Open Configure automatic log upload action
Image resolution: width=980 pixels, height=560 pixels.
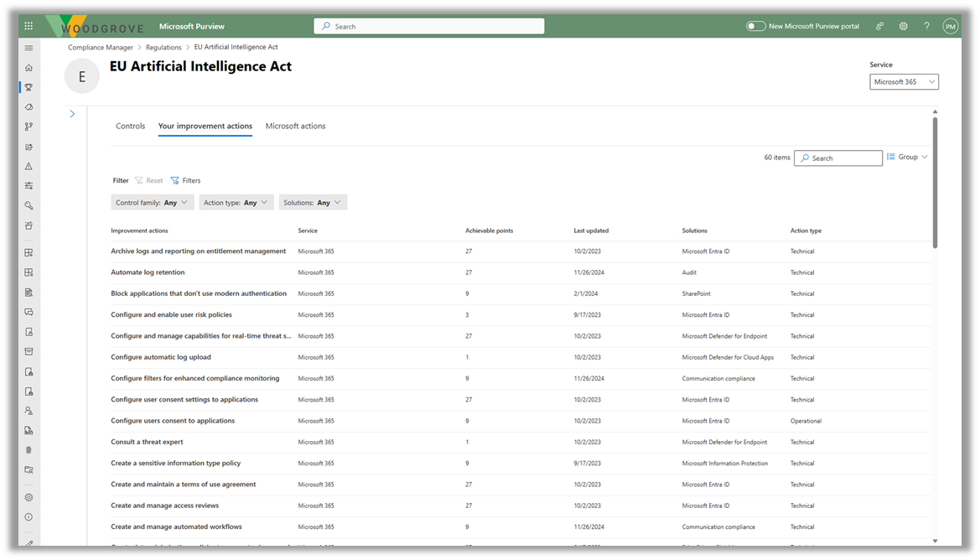click(161, 357)
